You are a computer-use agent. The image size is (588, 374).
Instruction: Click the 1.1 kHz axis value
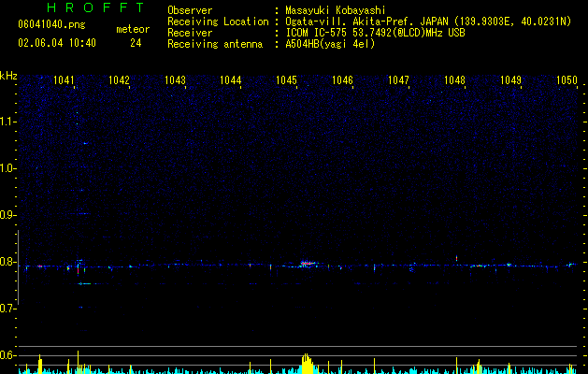point(8,122)
